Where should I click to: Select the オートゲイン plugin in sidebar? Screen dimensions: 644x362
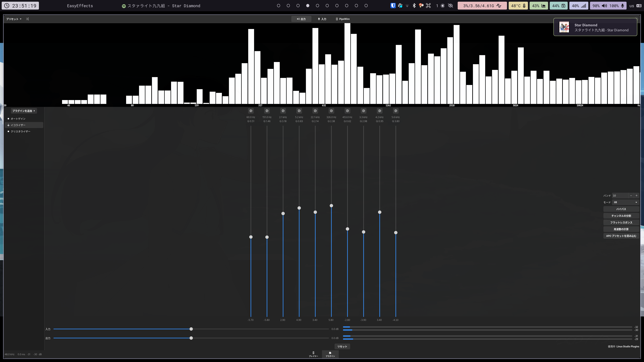[x=18, y=119]
